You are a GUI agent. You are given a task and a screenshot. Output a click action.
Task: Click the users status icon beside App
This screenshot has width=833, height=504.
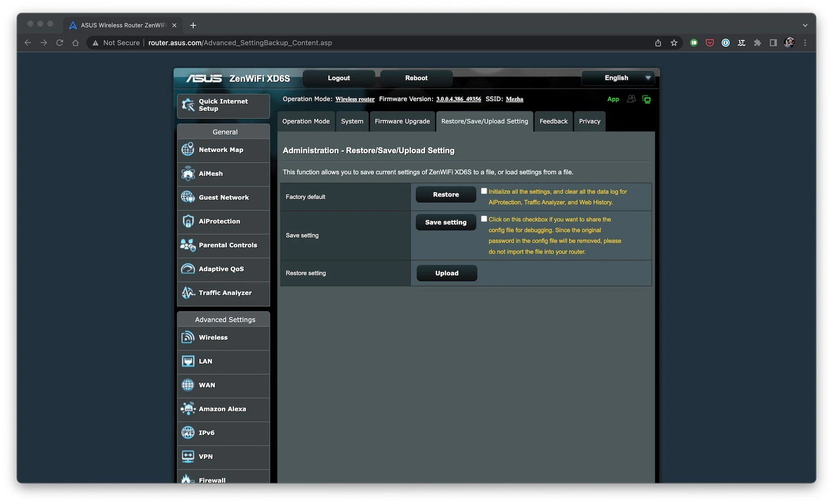click(631, 99)
